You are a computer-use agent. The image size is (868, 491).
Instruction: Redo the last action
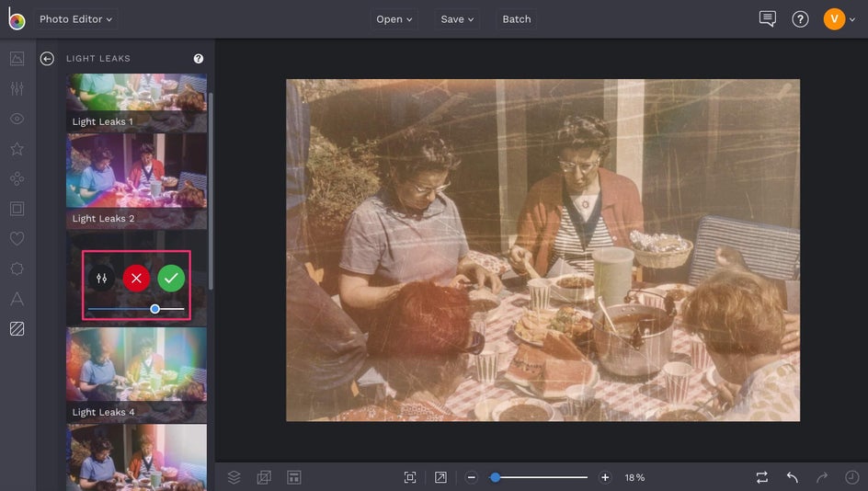tap(822, 477)
